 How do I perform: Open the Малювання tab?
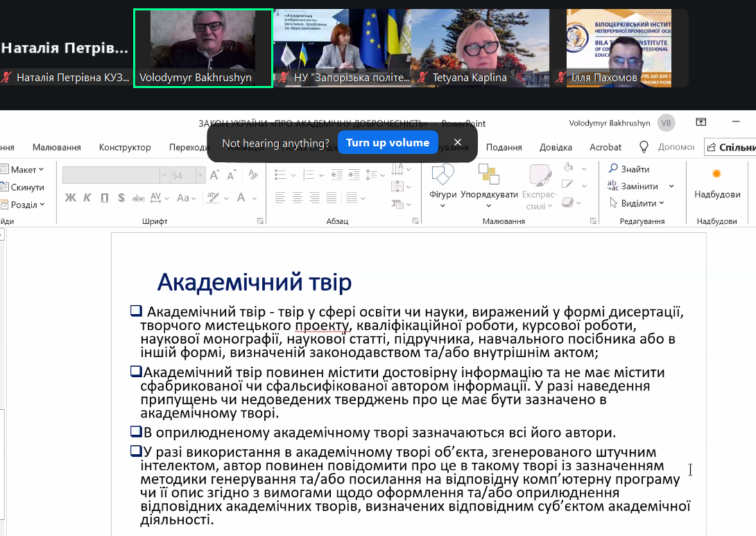(56, 147)
